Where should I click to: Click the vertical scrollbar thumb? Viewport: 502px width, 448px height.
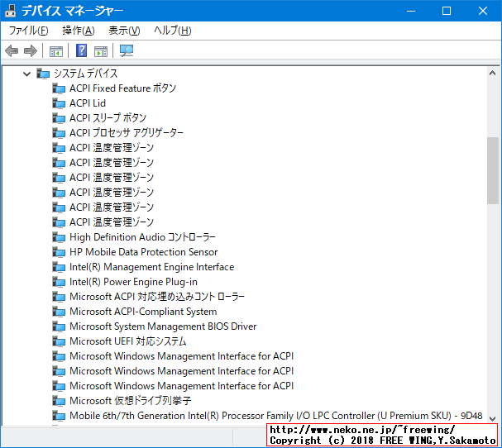pos(493,170)
